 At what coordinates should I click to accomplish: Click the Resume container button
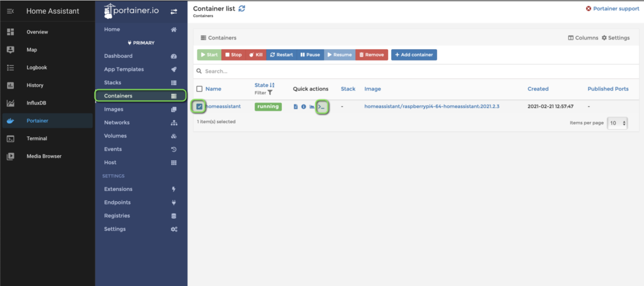pos(339,55)
